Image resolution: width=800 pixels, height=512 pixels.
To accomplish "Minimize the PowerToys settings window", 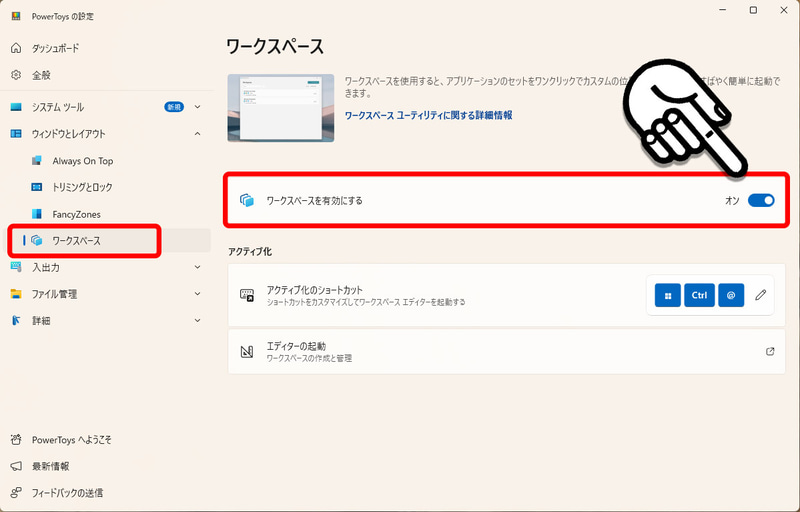I will point(722,10).
